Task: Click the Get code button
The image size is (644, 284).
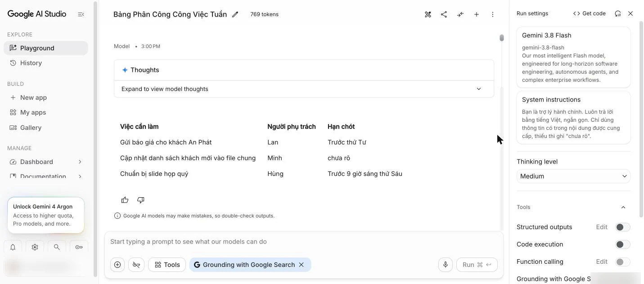Action: pyautogui.click(x=589, y=13)
